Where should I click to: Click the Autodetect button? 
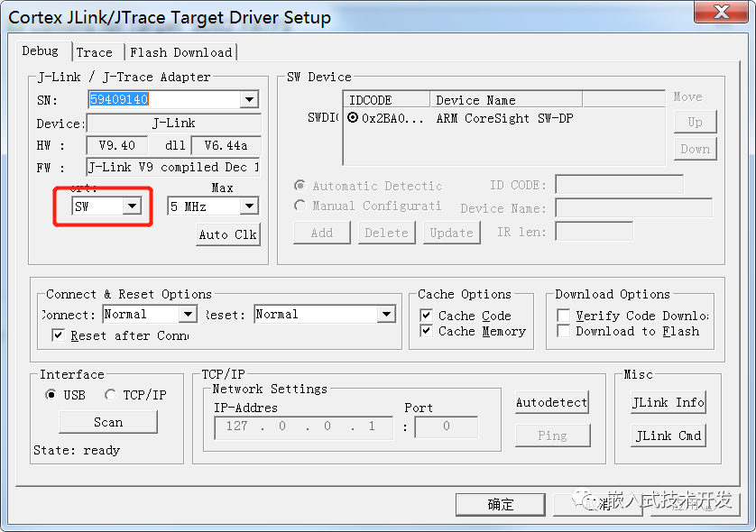[x=552, y=402]
